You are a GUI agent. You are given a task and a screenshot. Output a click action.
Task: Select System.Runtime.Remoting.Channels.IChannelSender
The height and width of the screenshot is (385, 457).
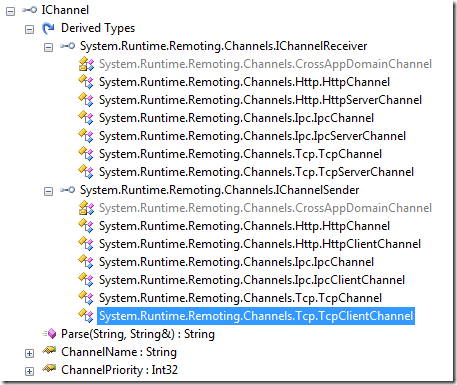(219, 190)
